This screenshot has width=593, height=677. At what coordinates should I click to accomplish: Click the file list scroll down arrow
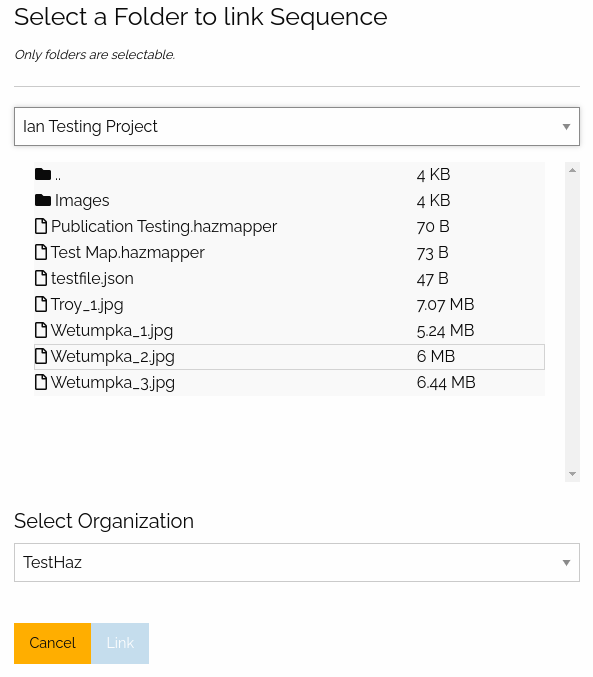coord(572,474)
